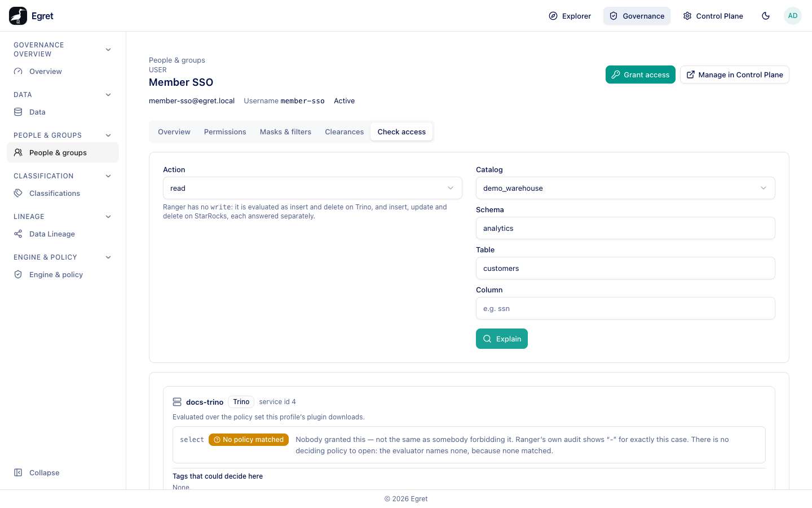Click the docs-trino server icon
Viewport: 812px width, 508px height.
point(177,402)
